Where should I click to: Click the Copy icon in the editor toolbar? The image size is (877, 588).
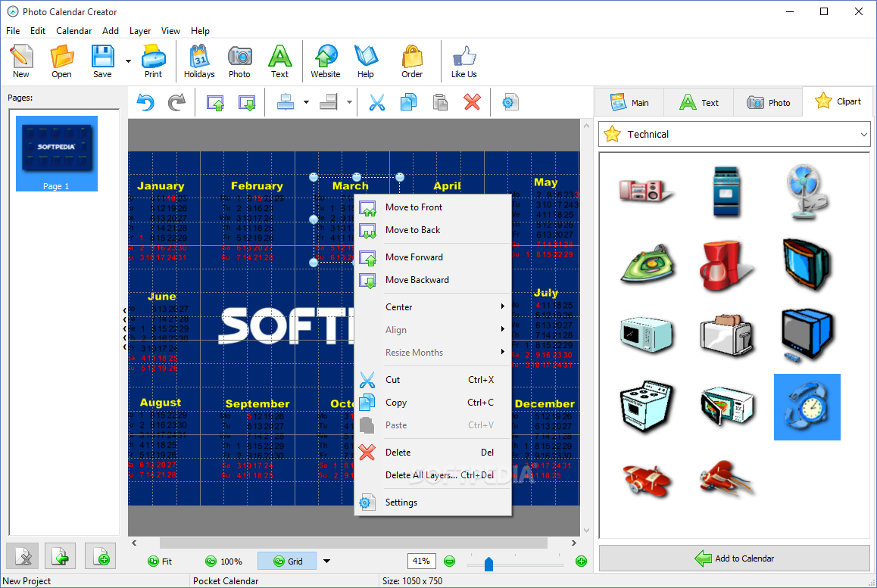point(408,102)
